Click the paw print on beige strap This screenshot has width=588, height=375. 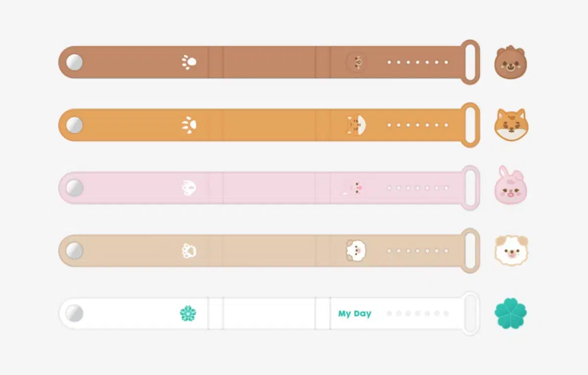(x=189, y=250)
